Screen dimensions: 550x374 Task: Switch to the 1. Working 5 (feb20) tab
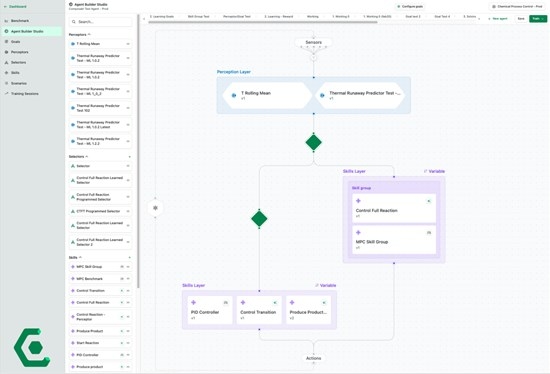click(x=377, y=16)
